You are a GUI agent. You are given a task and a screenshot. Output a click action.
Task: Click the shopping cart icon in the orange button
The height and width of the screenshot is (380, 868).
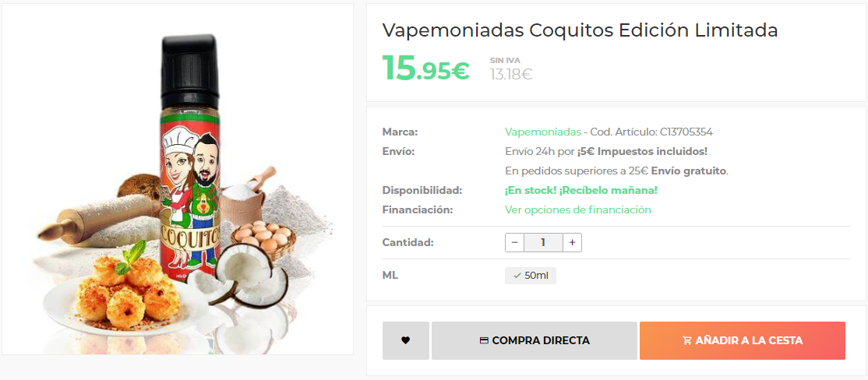click(687, 341)
